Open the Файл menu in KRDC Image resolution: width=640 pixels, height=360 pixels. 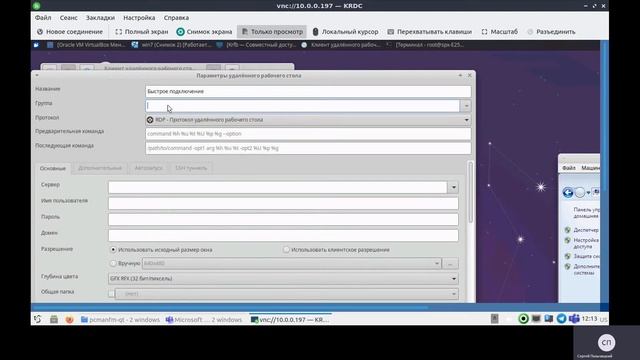click(43, 18)
